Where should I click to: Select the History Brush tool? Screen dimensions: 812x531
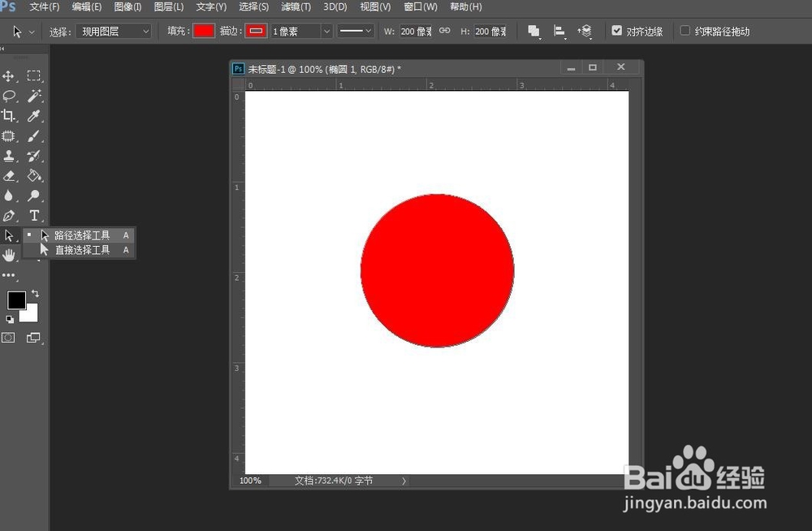point(33,155)
